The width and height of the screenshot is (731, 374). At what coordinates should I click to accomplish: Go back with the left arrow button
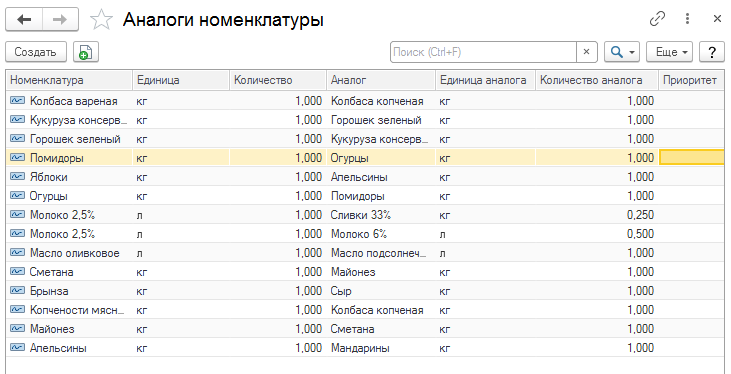tap(24, 20)
